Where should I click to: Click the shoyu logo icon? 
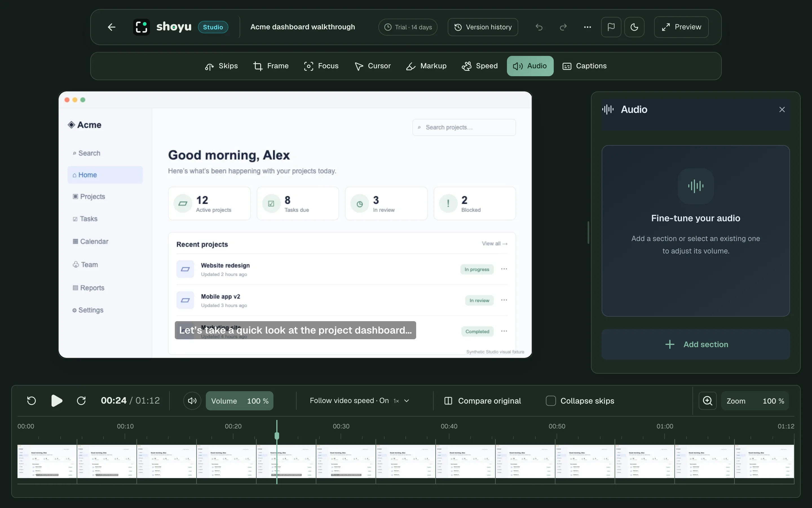[x=141, y=27]
